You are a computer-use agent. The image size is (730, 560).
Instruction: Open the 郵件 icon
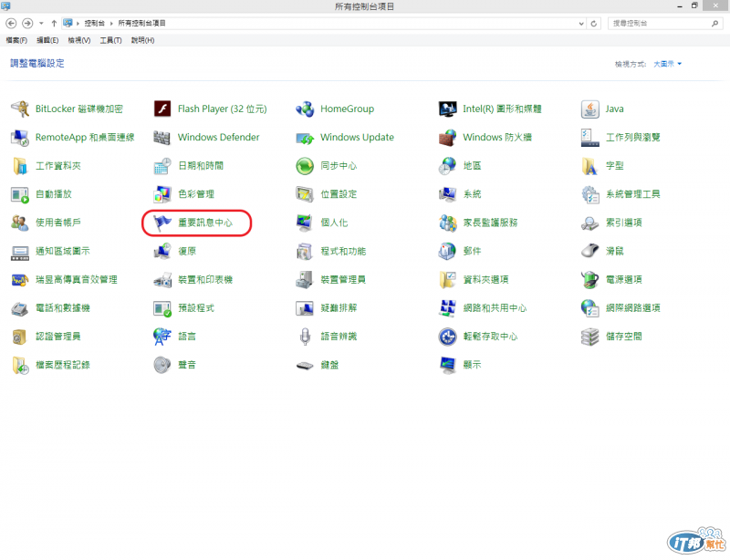448,252
